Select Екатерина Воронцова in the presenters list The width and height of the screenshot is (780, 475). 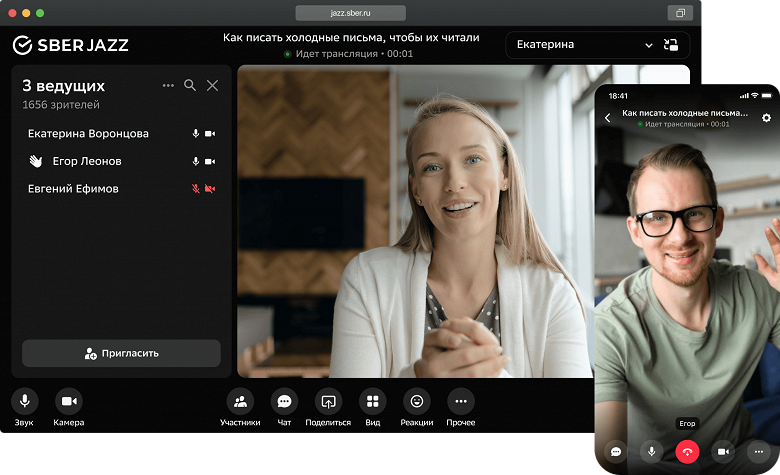tap(89, 134)
